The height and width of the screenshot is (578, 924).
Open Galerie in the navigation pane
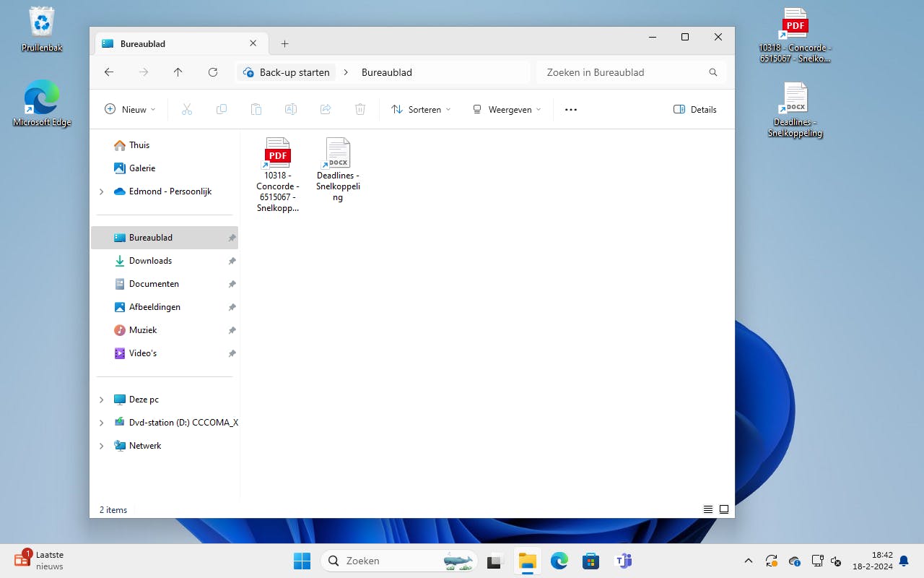click(134, 168)
